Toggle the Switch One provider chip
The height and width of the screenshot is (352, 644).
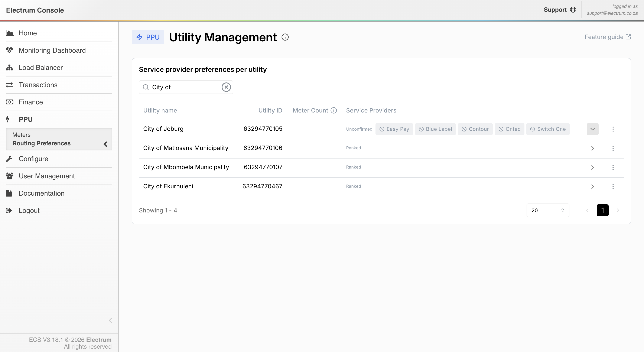coord(548,129)
